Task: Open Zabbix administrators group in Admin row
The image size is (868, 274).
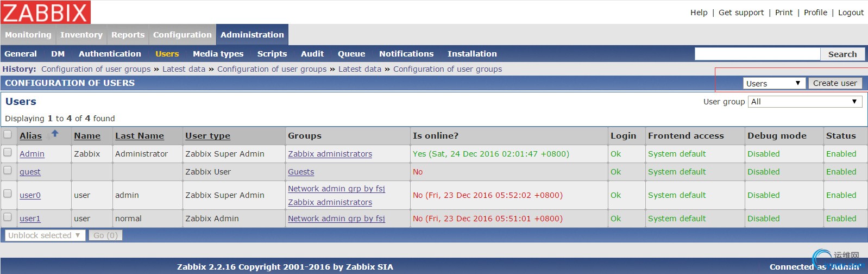Action: (330, 154)
